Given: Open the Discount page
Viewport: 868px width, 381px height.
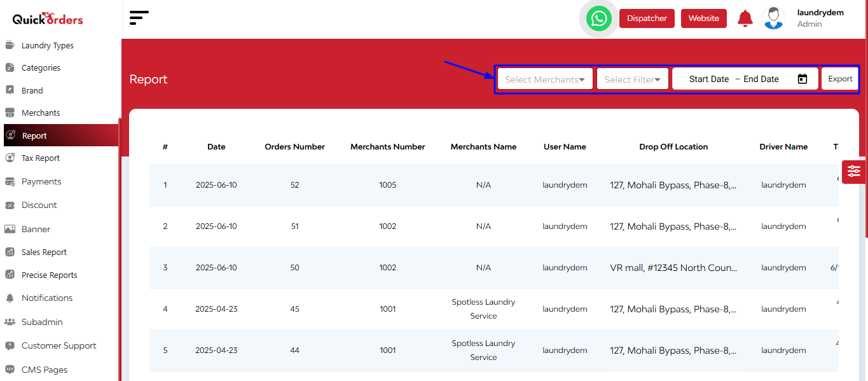Looking at the screenshot, I should [39, 205].
